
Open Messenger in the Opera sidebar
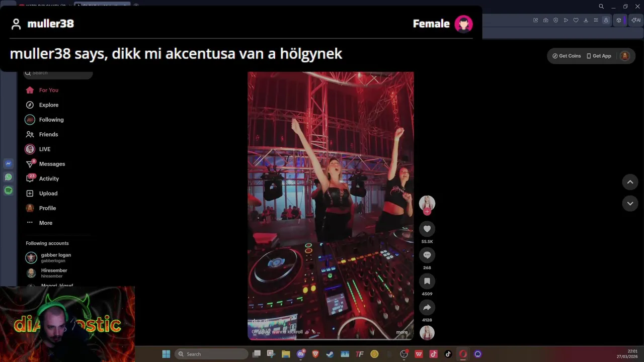(x=8, y=163)
